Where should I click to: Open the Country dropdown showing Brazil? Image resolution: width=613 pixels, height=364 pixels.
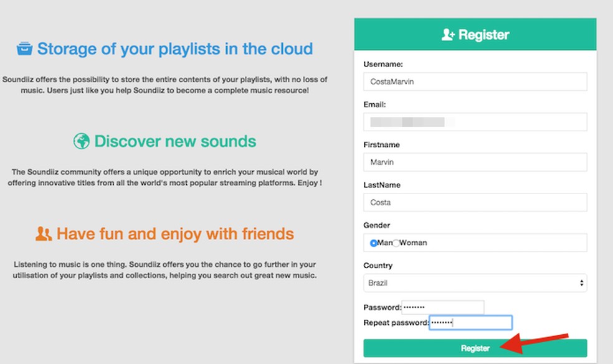pyautogui.click(x=475, y=283)
